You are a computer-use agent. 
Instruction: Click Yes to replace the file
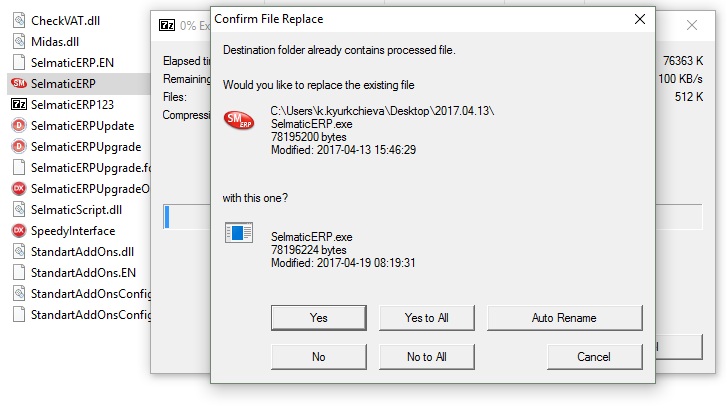(x=319, y=318)
